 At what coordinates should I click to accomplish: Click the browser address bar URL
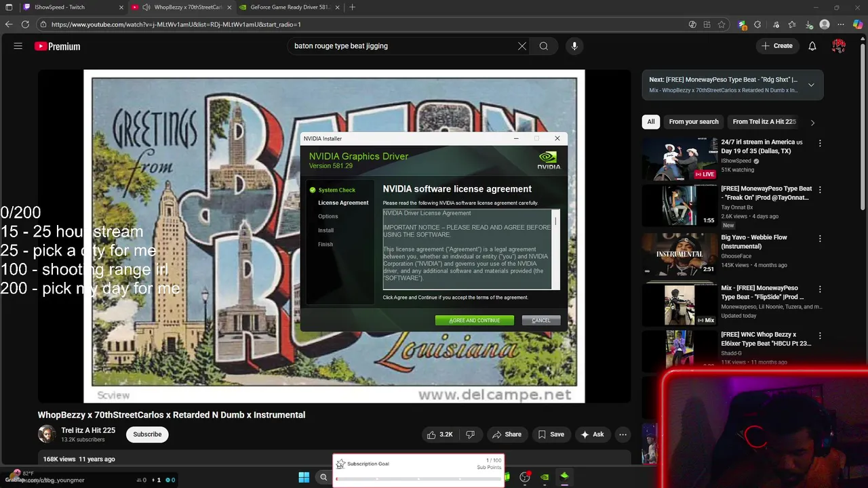(176, 24)
